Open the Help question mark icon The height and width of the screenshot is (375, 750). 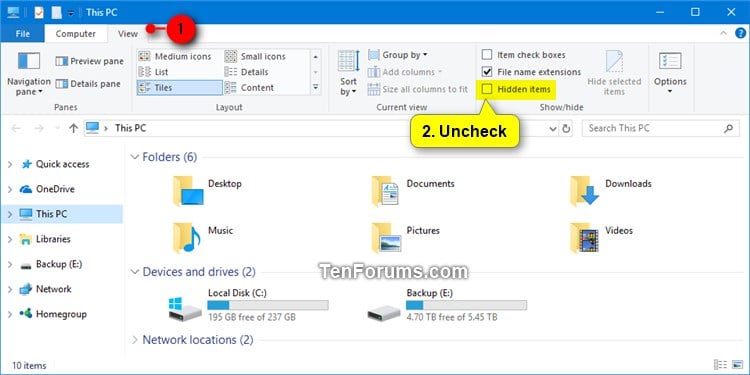(x=740, y=33)
